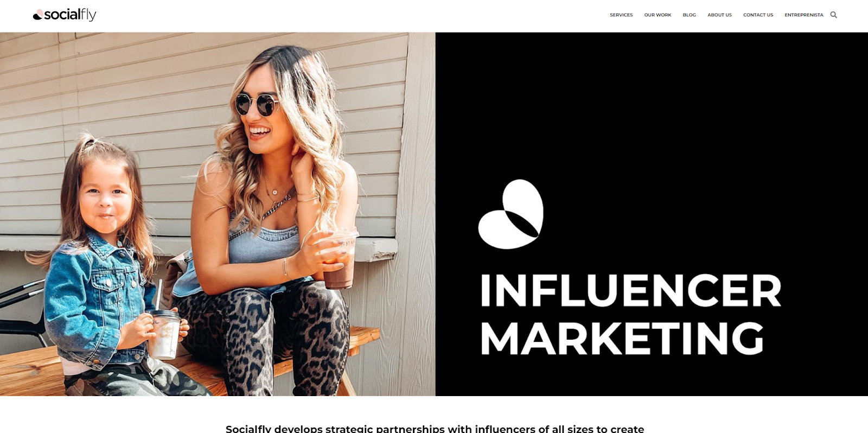Viewport: 868px width, 433px height.
Task: Select About Us in the top navigation
Action: (x=719, y=15)
